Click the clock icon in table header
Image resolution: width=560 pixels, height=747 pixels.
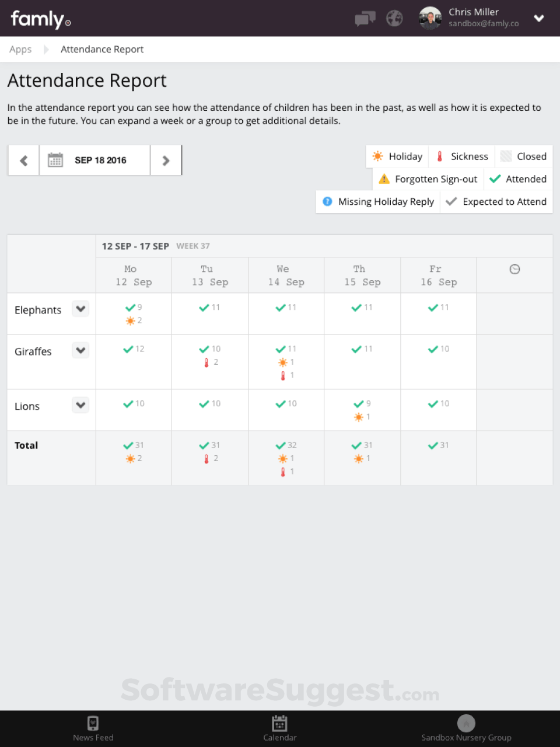tap(514, 269)
